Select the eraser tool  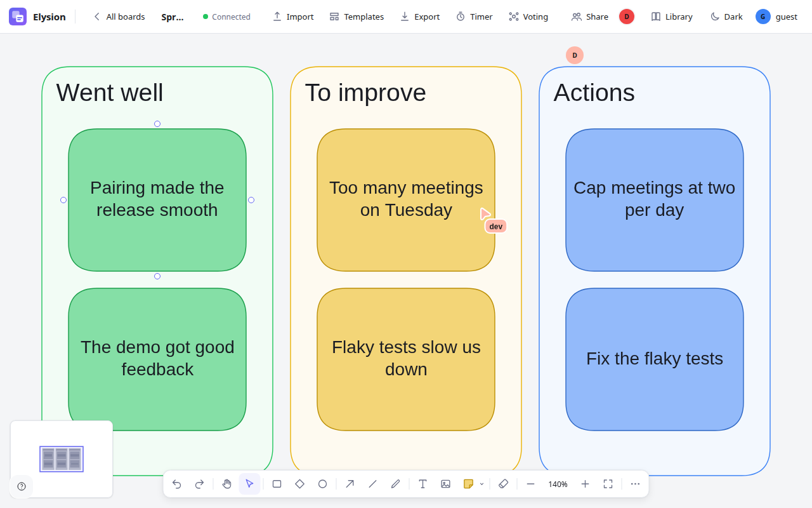coord(504,484)
